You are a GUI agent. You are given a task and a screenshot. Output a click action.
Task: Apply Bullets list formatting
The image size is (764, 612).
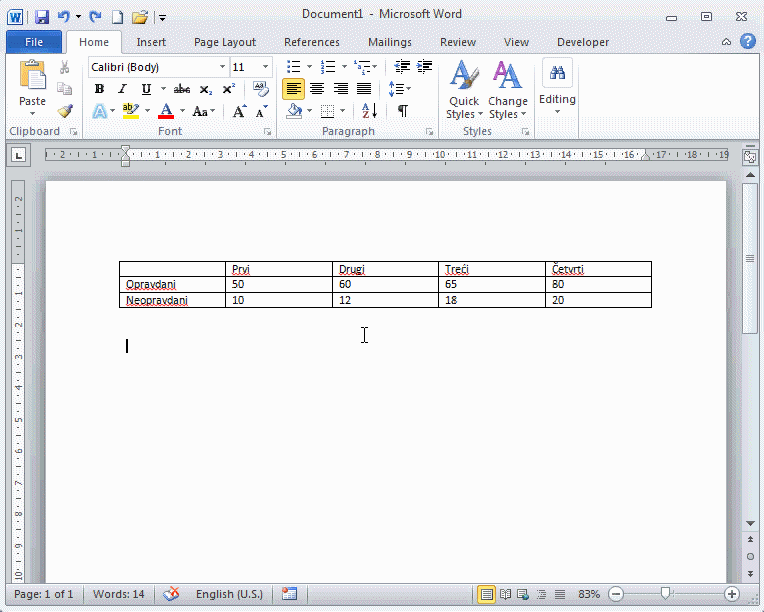[x=293, y=67]
